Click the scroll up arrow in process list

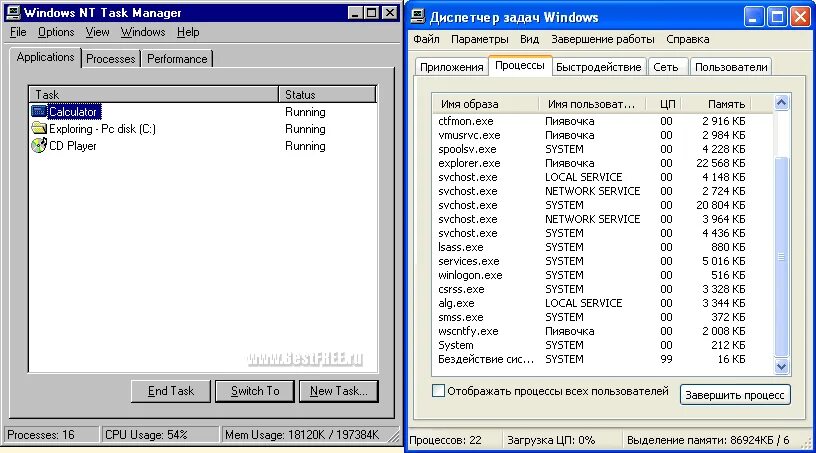[x=781, y=103]
